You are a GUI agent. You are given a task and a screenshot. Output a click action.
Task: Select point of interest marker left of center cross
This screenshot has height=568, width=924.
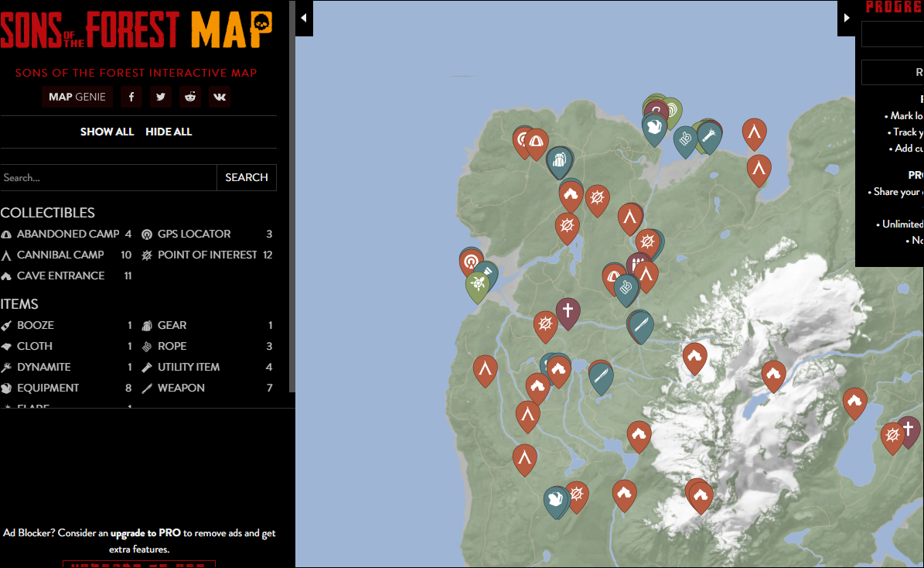tap(546, 325)
